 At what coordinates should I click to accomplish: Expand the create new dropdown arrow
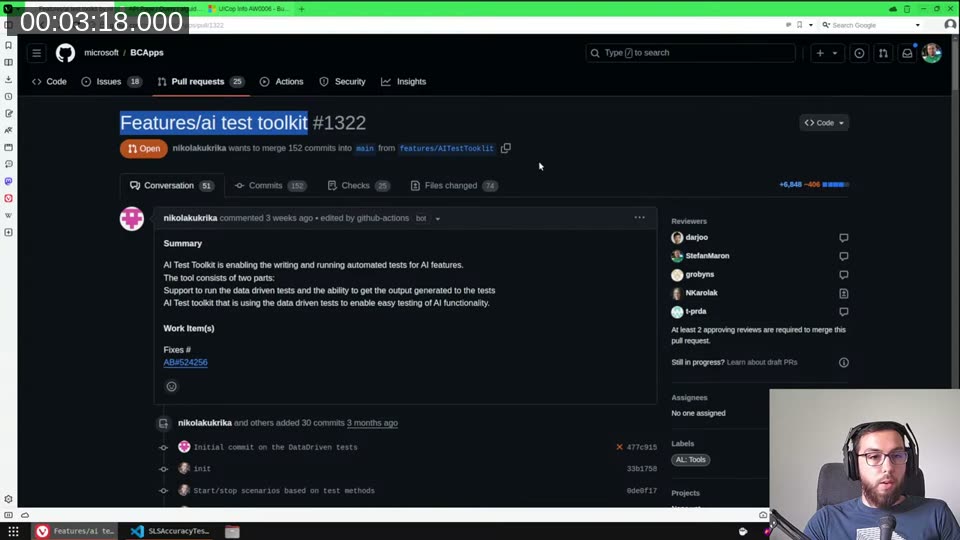[834, 53]
